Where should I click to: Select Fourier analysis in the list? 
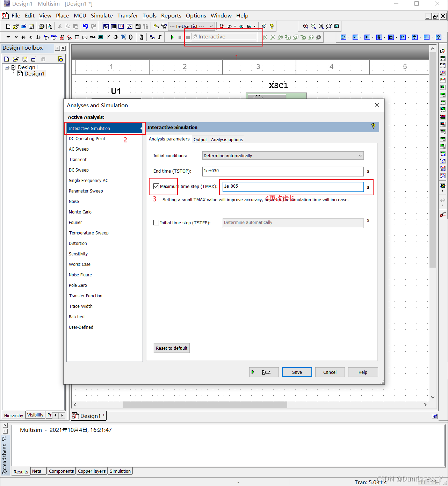(x=75, y=222)
